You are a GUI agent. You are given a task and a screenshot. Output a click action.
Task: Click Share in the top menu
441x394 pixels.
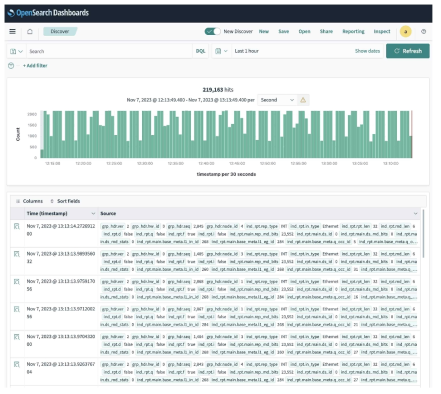pos(326,31)
